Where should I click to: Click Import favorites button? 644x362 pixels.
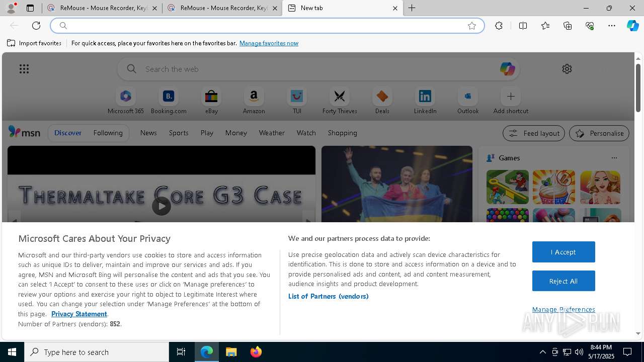(x=34, y=43)
